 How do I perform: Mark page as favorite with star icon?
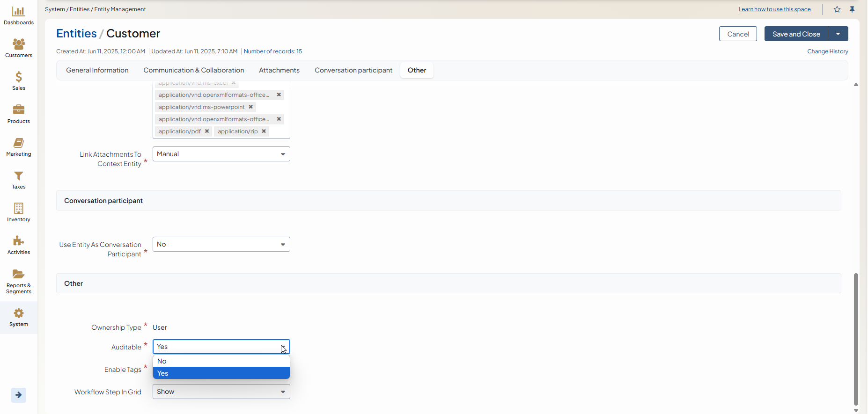click(837, 9)
